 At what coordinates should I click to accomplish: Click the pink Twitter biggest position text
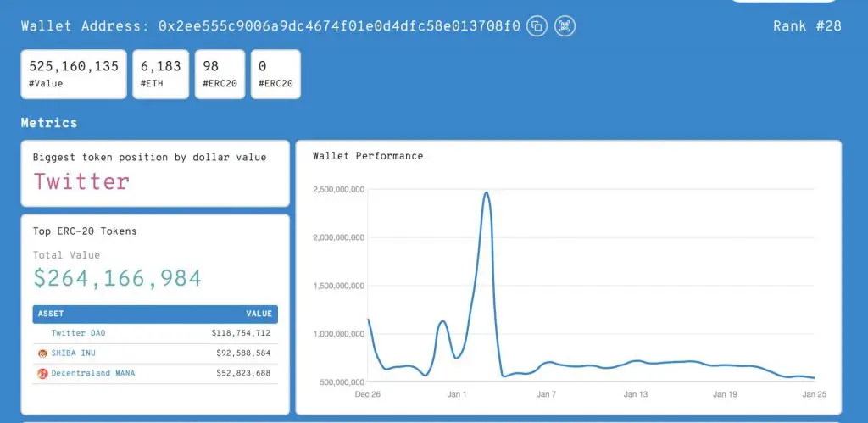(x=81, y=181)
